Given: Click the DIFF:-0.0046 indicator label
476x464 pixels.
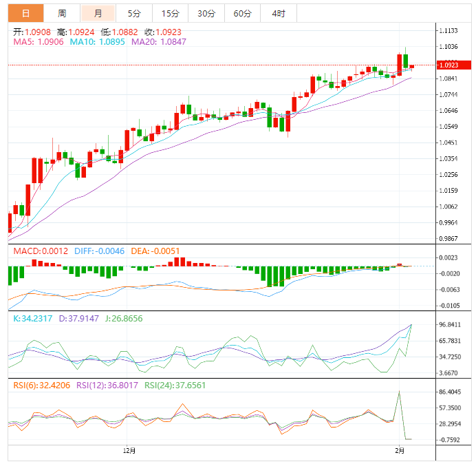Looking at the screenshot, I should pos(99,251).
